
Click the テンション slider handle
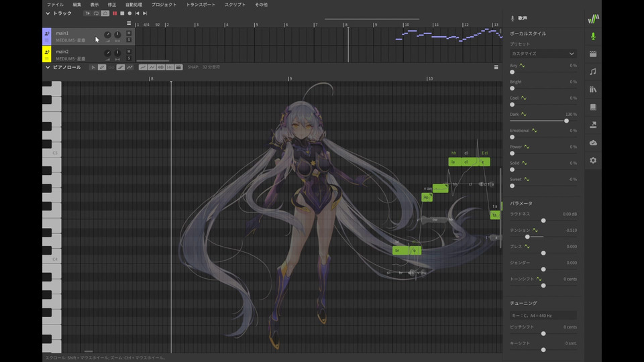pyautogui.click(x=527, y=237)
